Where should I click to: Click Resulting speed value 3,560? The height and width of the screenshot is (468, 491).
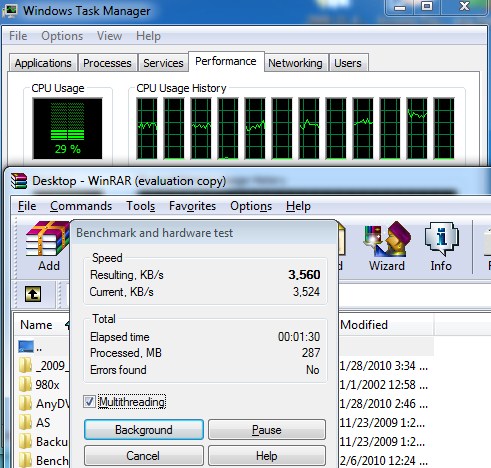coord(304,275)
